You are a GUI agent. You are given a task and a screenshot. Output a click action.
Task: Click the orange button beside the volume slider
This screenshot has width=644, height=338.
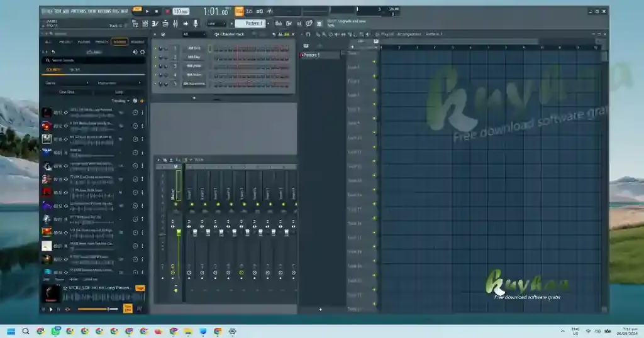(x=128, y=308)
